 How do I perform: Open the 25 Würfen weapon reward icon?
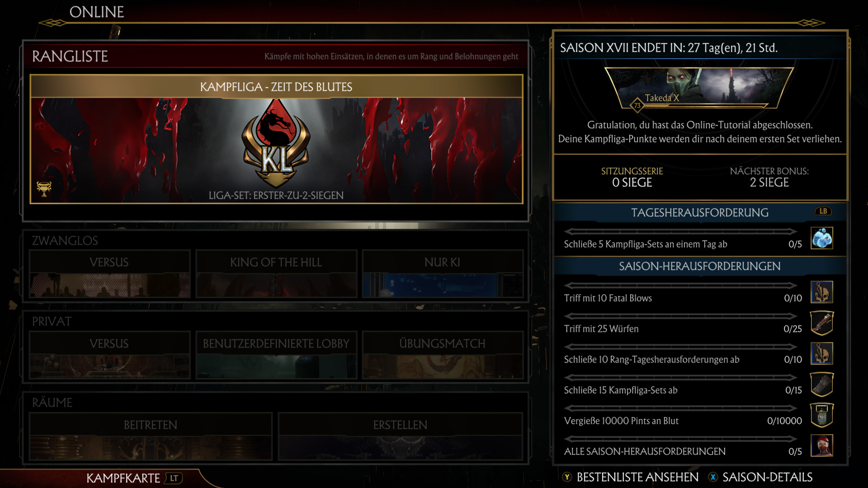pyautogui.click(x=822, y=323)
